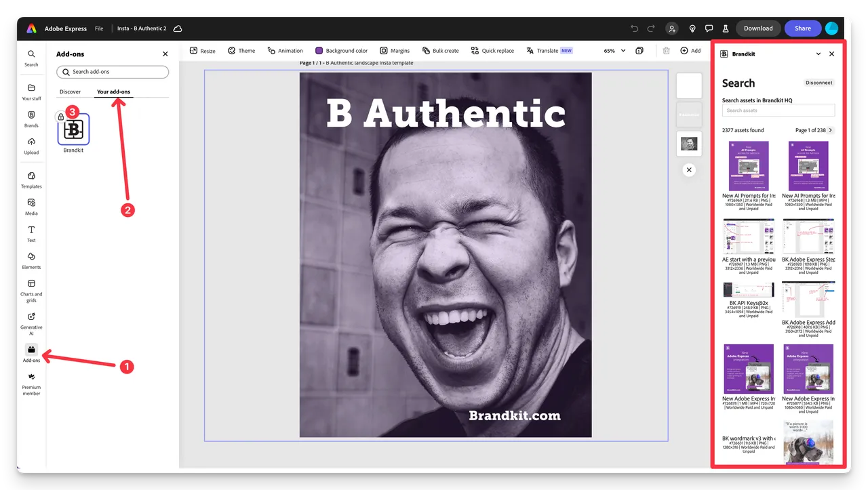Open Media in the left sidebar
Image resolution: width=868 pixels, height=490 pixels.
31,207
